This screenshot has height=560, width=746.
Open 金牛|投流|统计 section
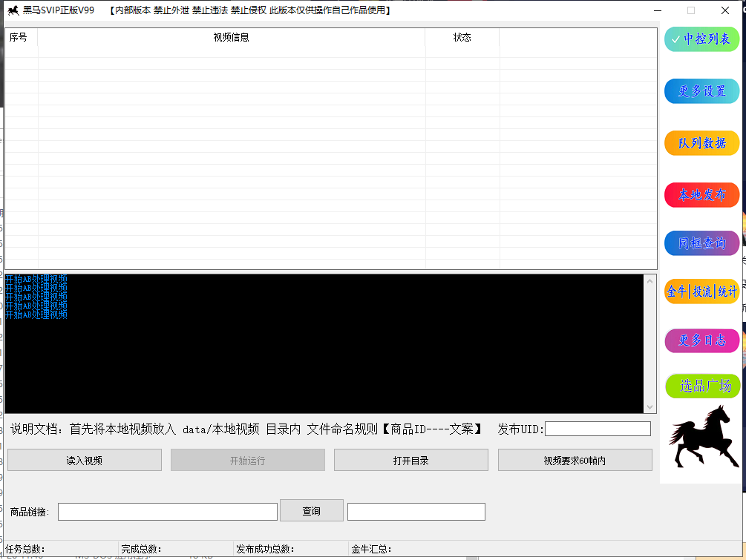tap(701, 291)
